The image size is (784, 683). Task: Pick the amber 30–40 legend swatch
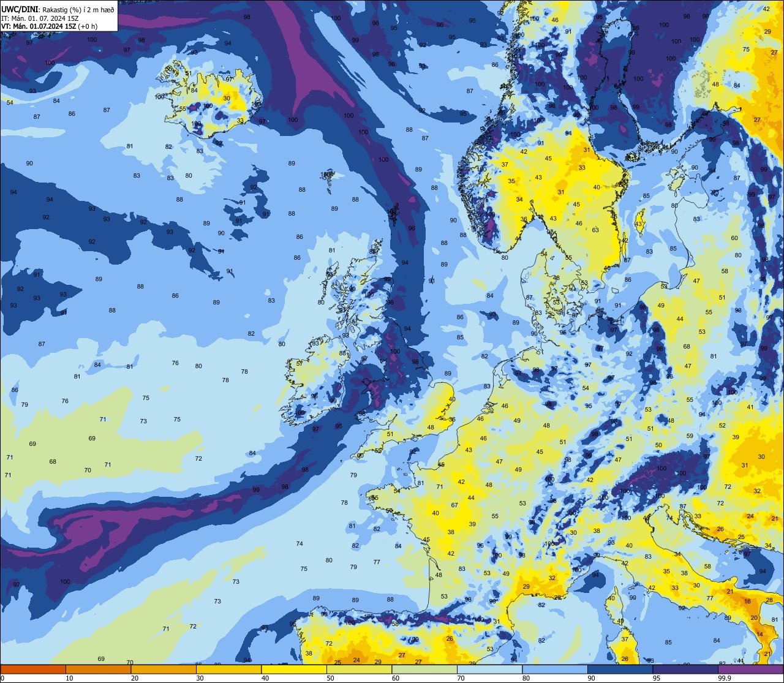coord(228,669)
